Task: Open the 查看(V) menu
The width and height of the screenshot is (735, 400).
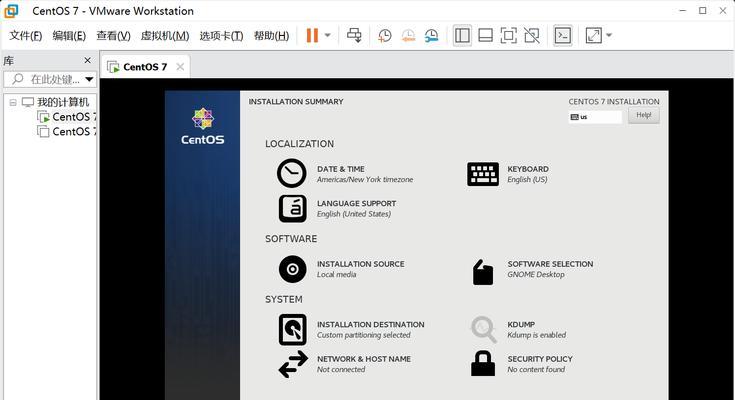Action: click(113, 36)
